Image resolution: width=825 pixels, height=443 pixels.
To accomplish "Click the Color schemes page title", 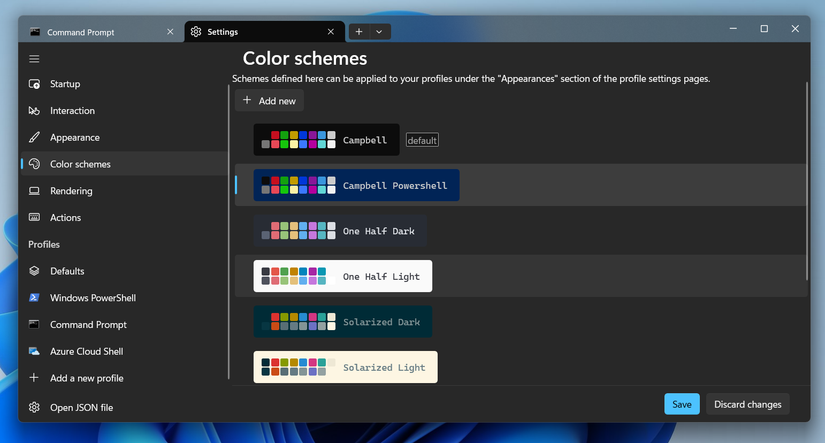I will [305, 58].
